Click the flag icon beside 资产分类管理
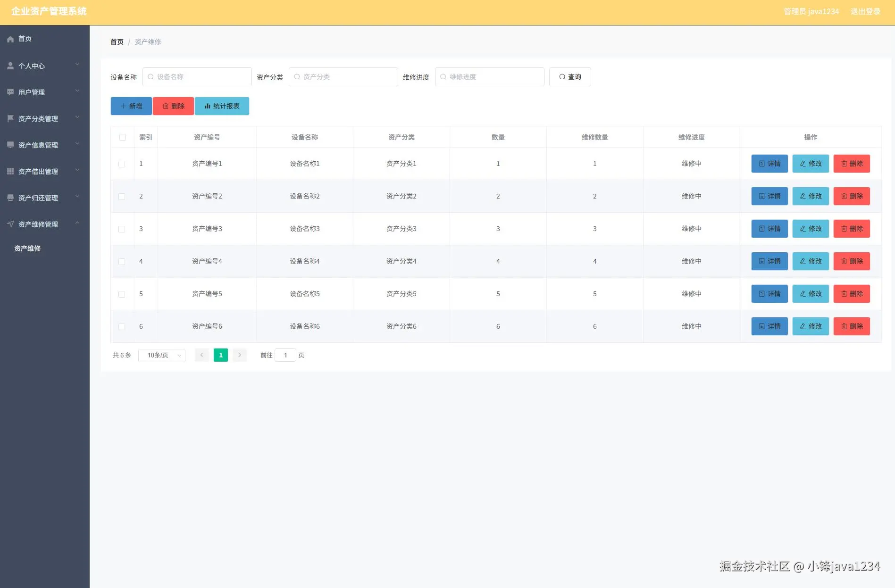Viewport: 895px width, 588px height. 10,118
